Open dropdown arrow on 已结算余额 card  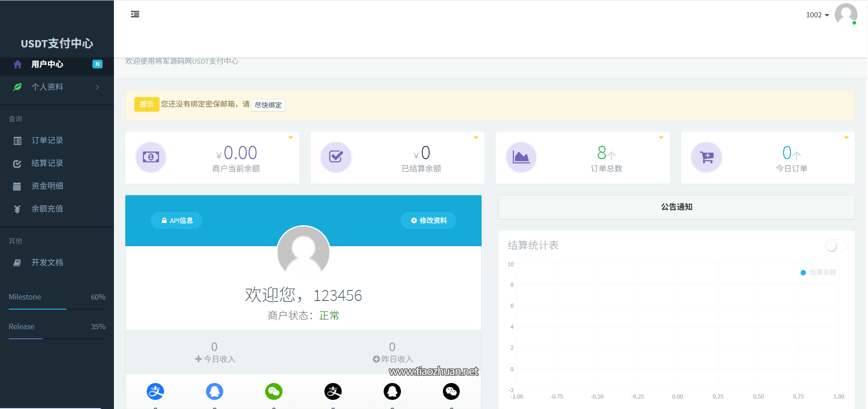(x=476, y=138)
